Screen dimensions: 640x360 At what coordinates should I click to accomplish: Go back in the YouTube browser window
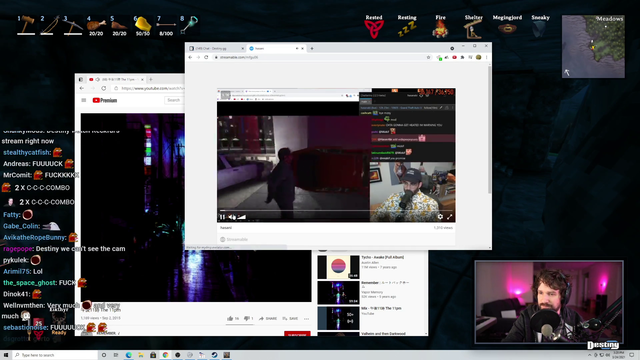click(x=82, y=88)
